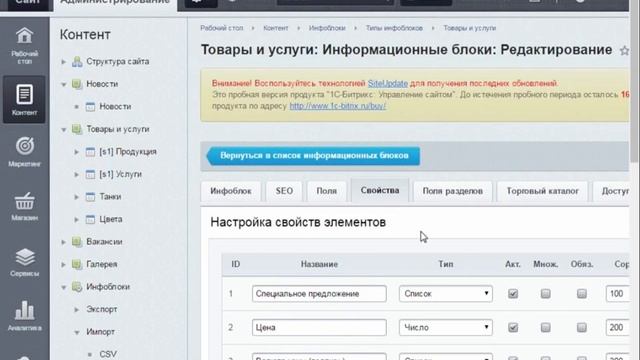Viewport: 640px width, 360px height.
Task: Switch to the Поля разделов tab
Action: [x=453, y=191]
